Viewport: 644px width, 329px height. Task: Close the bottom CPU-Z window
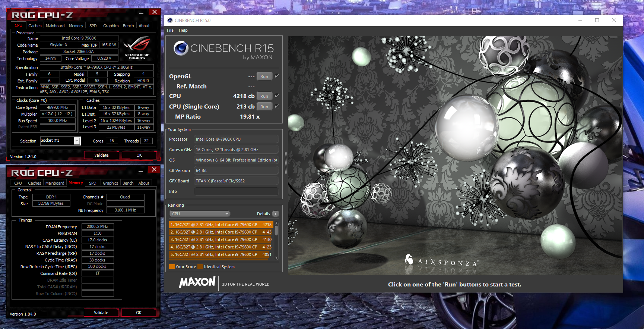154,170
